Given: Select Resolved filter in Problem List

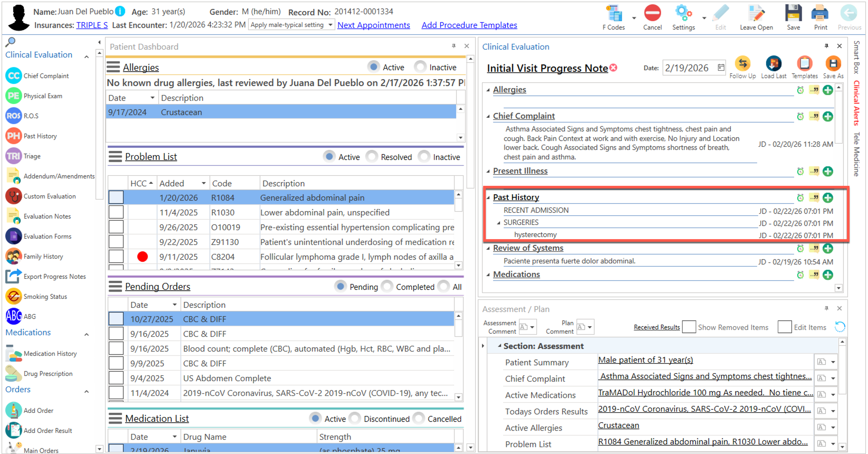Looking at the screenshot, I should pyautogui.click(x=372, y=157).
